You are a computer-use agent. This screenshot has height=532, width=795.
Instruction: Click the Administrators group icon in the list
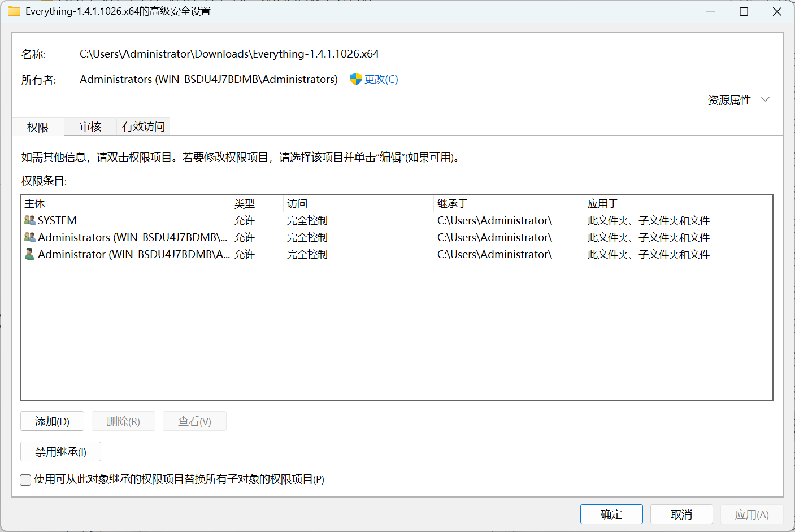(x=30, y=237)
